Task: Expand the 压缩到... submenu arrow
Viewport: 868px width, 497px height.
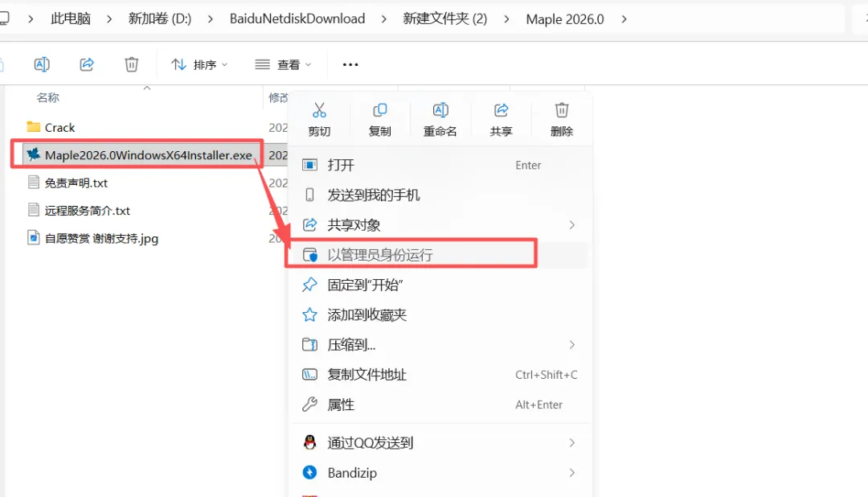Action: (x=572, y=345)
